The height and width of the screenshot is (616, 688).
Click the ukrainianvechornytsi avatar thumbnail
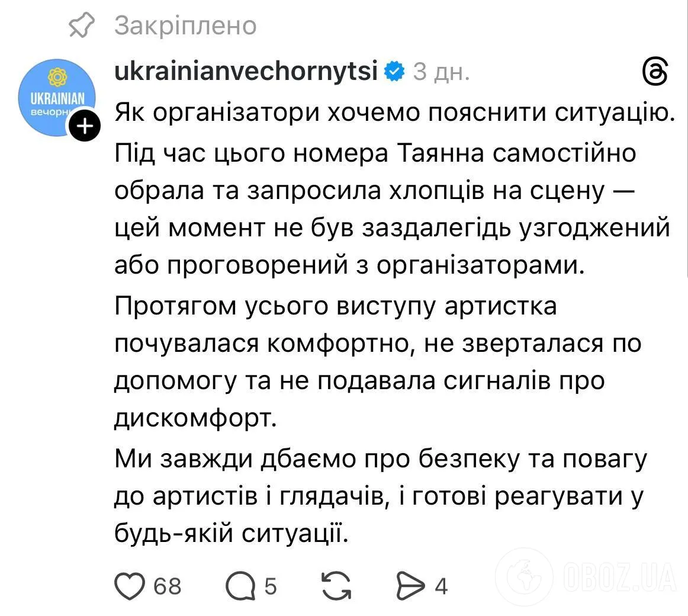pyautogui.click(x=57, y=97)
